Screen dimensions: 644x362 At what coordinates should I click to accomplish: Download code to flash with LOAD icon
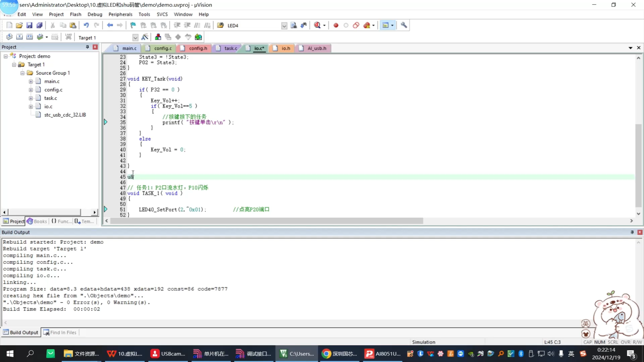(68, 37)
